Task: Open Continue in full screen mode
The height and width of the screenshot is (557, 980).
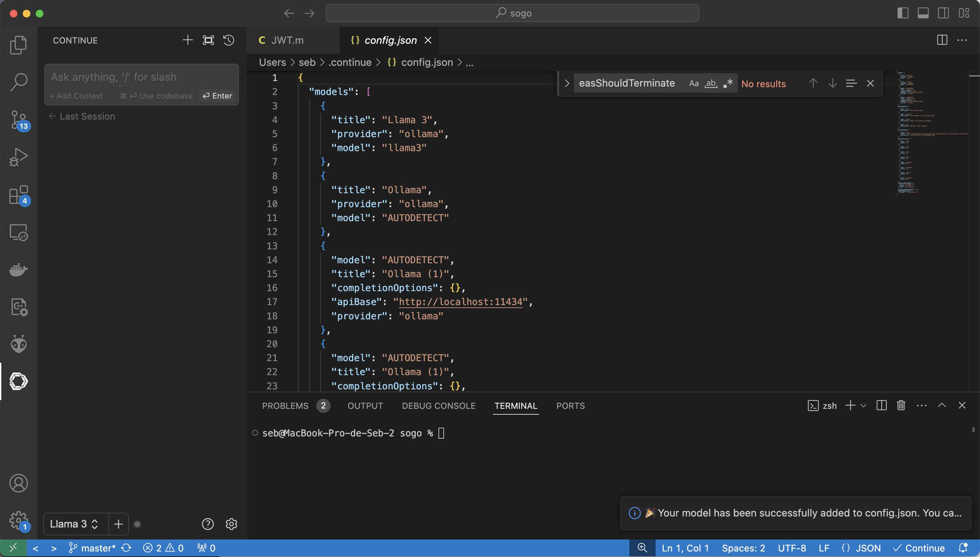Action: [x=208, y=40]
